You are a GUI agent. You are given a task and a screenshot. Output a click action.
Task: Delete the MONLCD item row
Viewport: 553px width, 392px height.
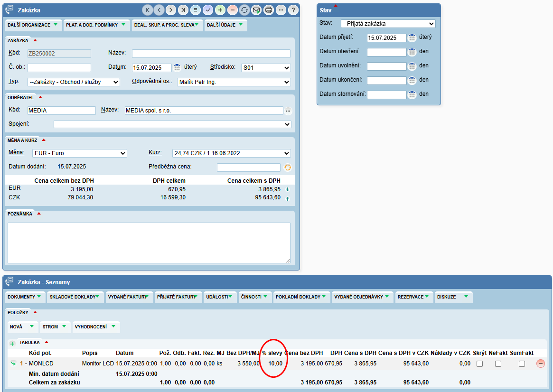pyautogui.click(x=540, y=364)
